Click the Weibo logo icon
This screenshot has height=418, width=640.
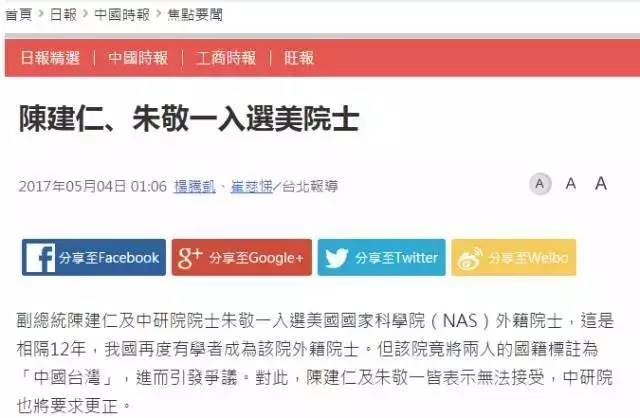(x=470, y=259)
